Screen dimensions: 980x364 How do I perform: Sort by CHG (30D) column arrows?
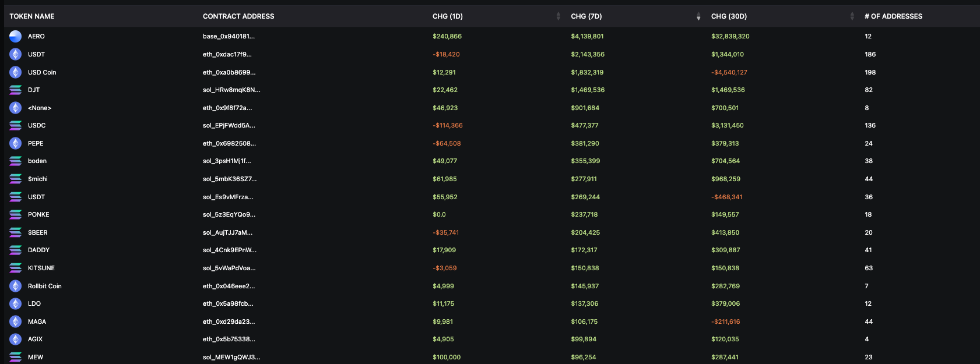[x=852, y=16]
